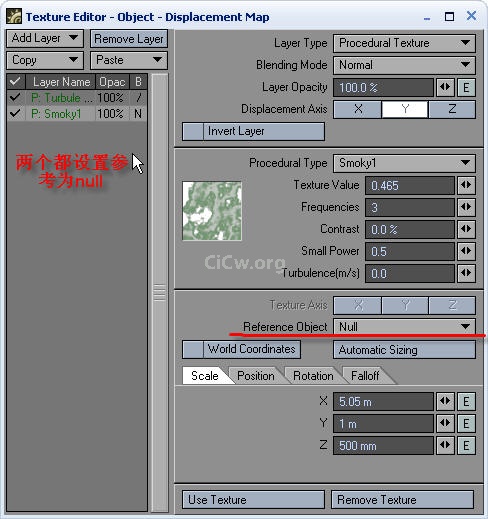The image size is (488, 519).
Task: Select Texture Axis Z button
Action: click(452, 305)
